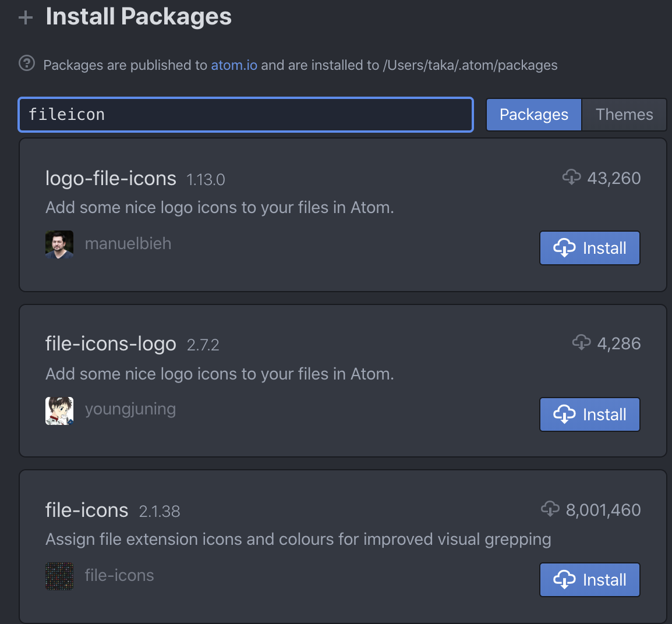Click the download cloud icon beside 4,286

581,343
